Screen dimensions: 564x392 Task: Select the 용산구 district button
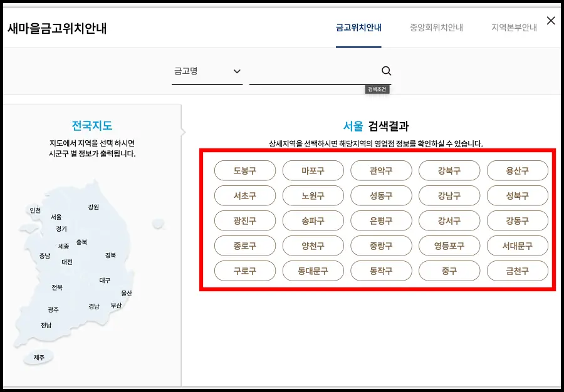(518, 171)
